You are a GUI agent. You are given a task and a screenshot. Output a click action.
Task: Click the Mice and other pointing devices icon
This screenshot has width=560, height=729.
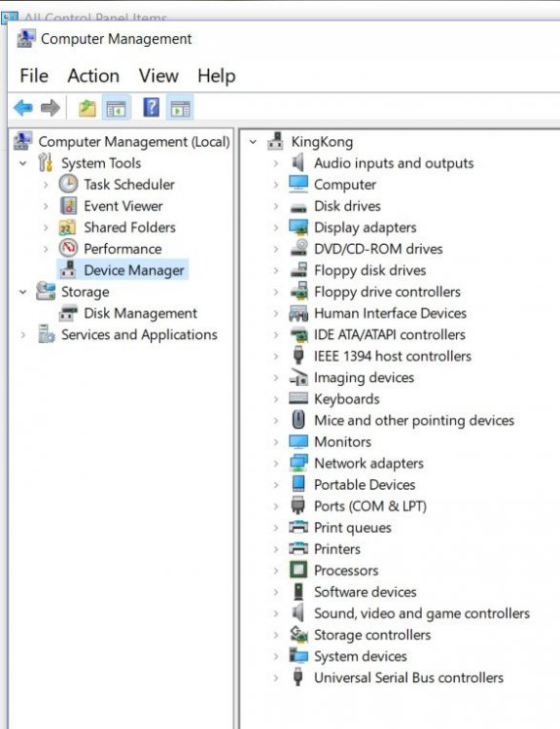pyautogui.click(x=298, y=420)
